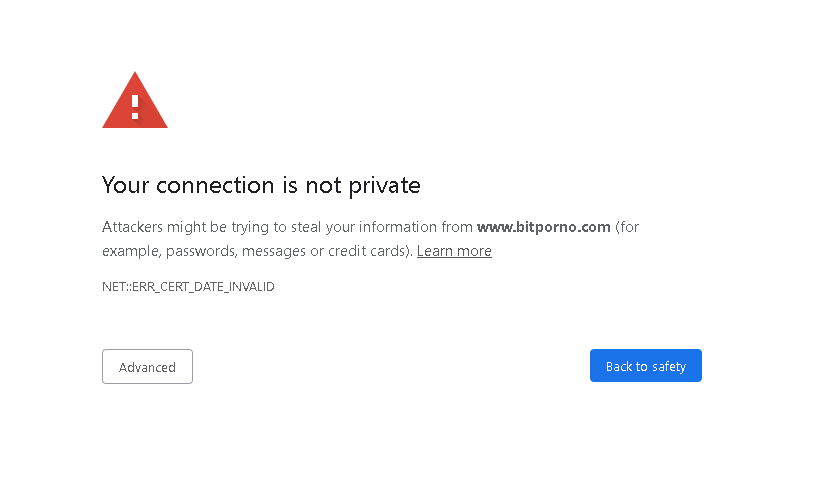Select the bold www.bitporno.com domain text
This screenshot has width=832, height=489.
(544, 227)
